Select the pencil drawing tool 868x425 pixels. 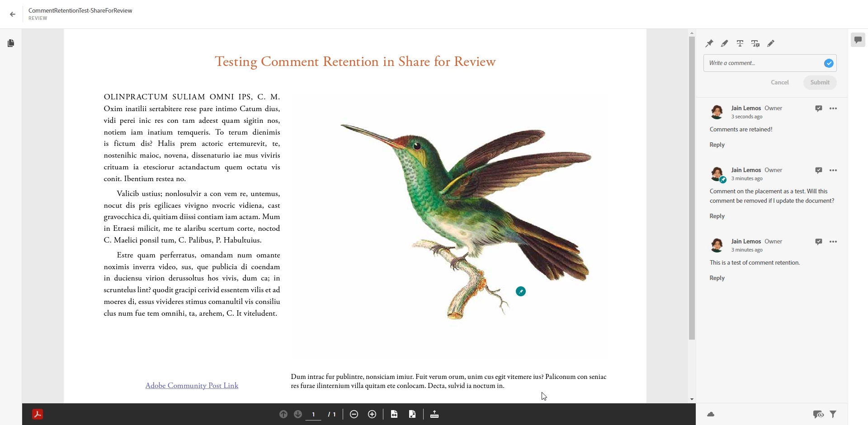(771, 43)
